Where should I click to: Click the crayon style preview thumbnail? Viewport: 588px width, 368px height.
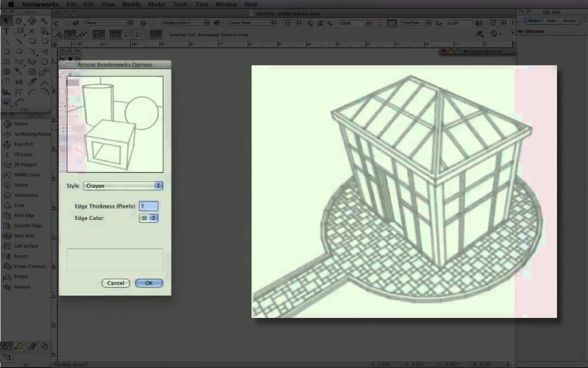coord(115,125)
